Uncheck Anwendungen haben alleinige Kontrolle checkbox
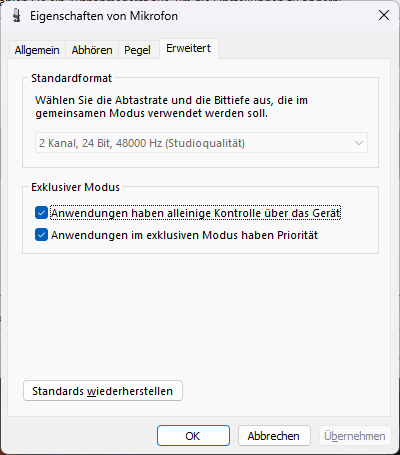This screenshot has height=455, width=400. click(x=41, y=213)
